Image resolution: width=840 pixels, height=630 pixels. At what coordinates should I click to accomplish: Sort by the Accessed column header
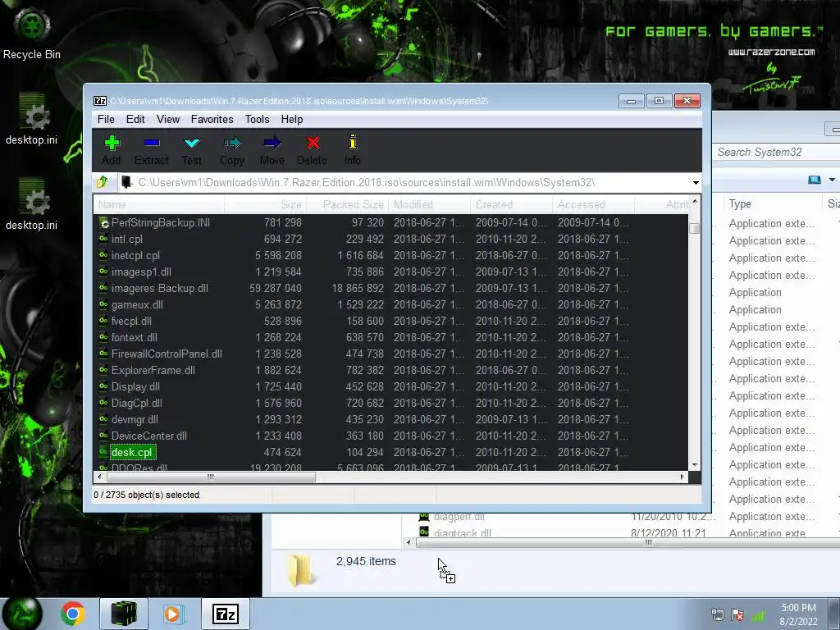coord(594,204)
